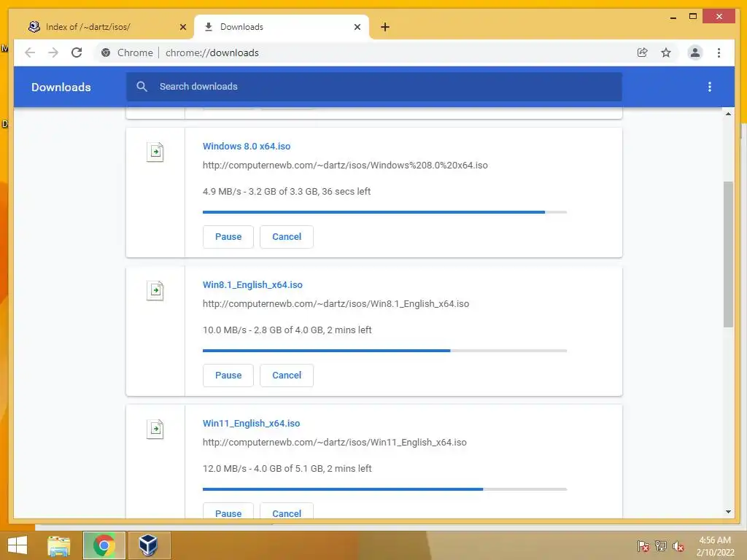Click the Windows 8.0 x64.iso progress bar
The height and width of the screenshot is (560, 747).
coord(384,212)
